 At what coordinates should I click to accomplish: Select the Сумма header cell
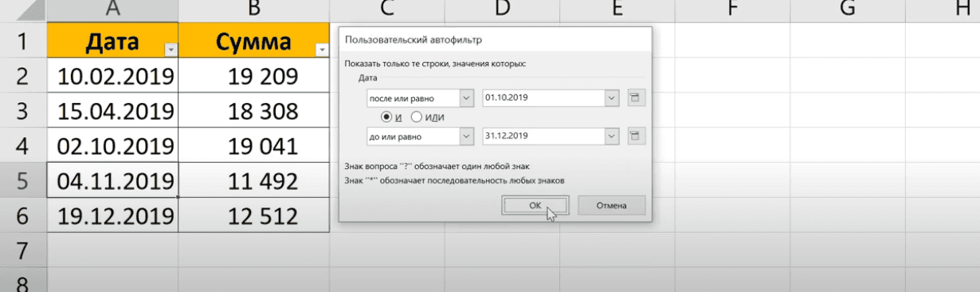coord(253,41)
